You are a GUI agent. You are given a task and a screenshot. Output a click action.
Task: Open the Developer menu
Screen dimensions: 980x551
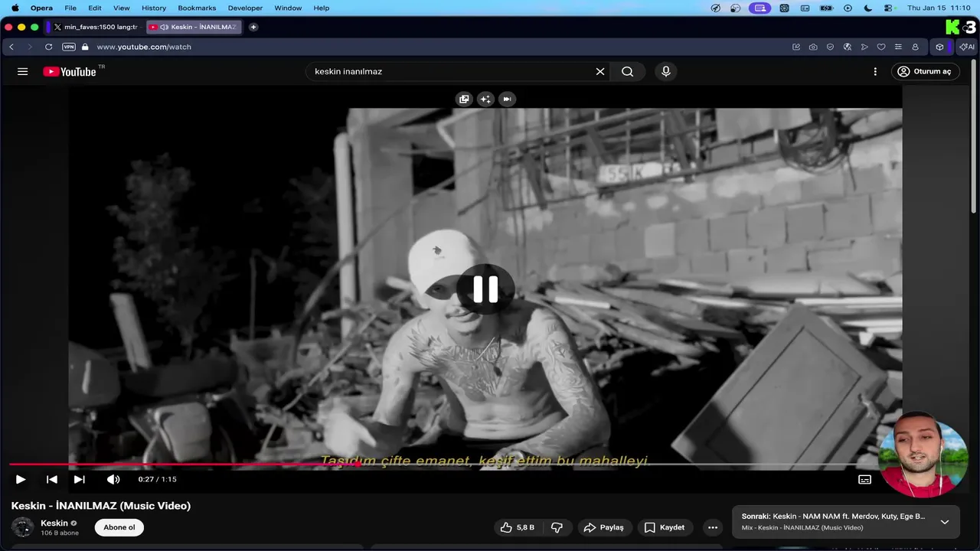pyautogui.click(x=245, y=8)
